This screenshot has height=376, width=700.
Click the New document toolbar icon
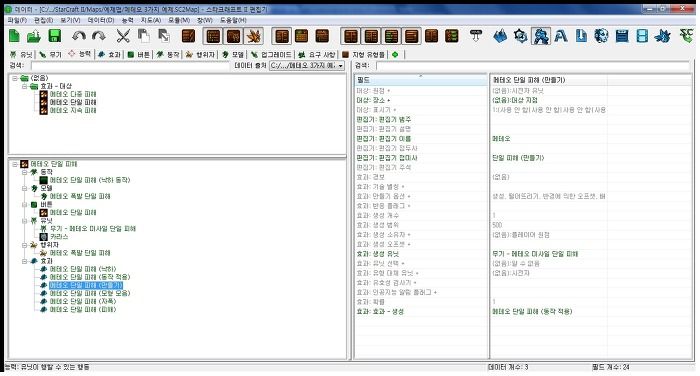tap(14, 36)
